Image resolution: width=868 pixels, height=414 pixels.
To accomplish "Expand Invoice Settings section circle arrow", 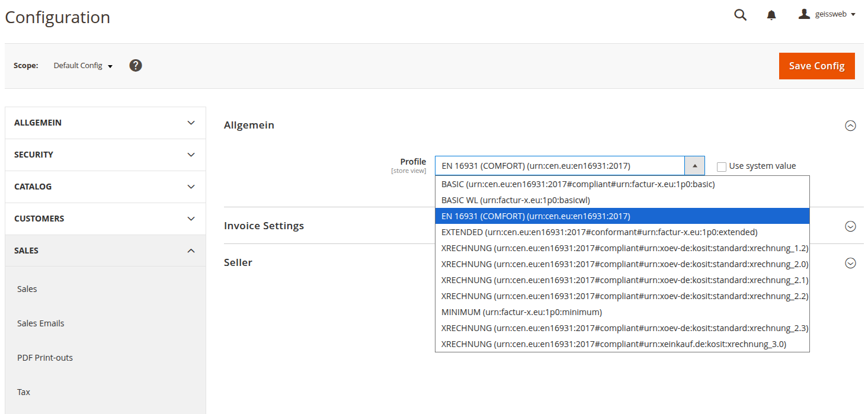I will [x=850, y=226].
